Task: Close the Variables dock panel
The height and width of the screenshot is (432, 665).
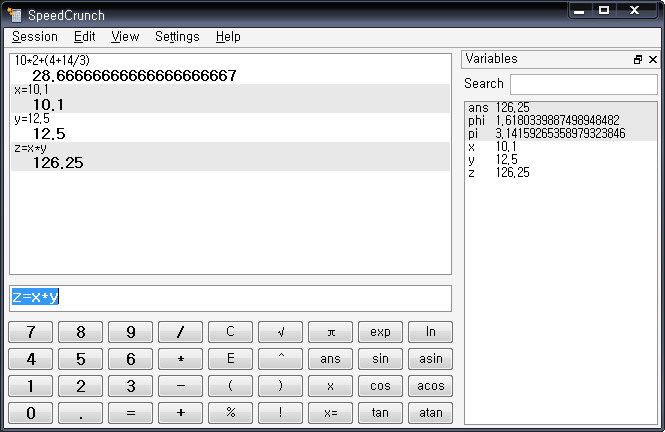Action: pos(653,60)
